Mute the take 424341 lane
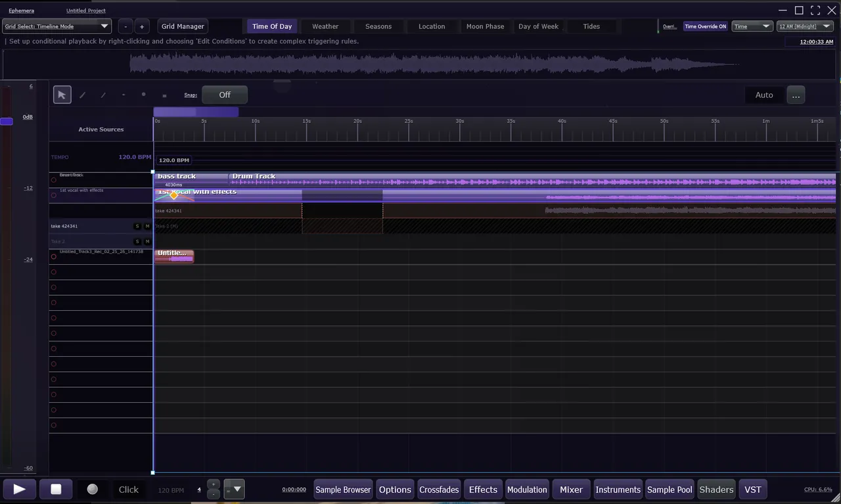The width and height of the screenshot is (841, 504). tap(147, 226)
